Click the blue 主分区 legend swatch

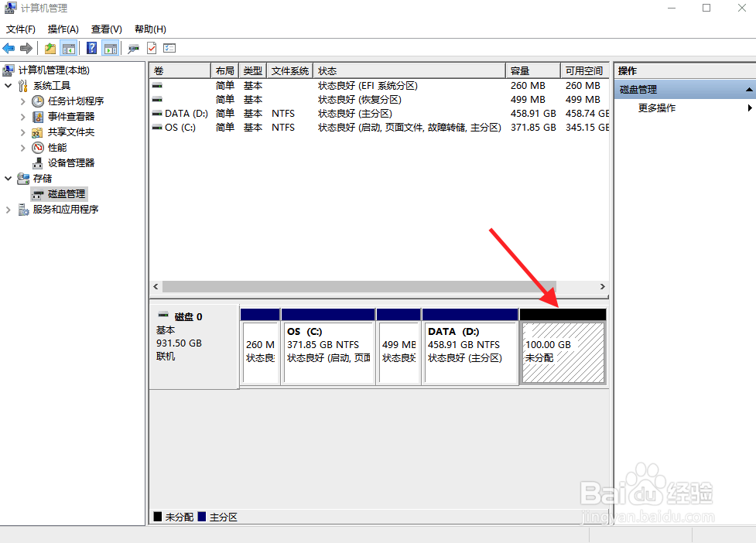(x=202, y=517)
